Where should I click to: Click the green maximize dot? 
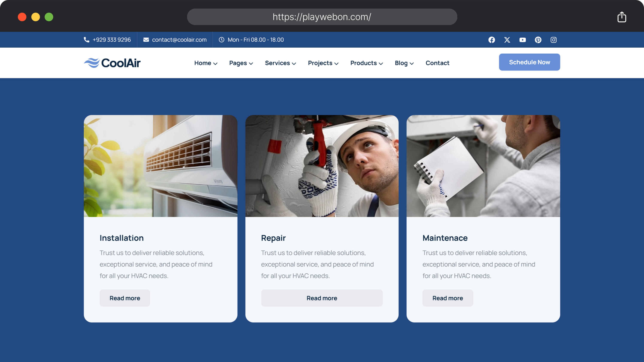[49, 17]
